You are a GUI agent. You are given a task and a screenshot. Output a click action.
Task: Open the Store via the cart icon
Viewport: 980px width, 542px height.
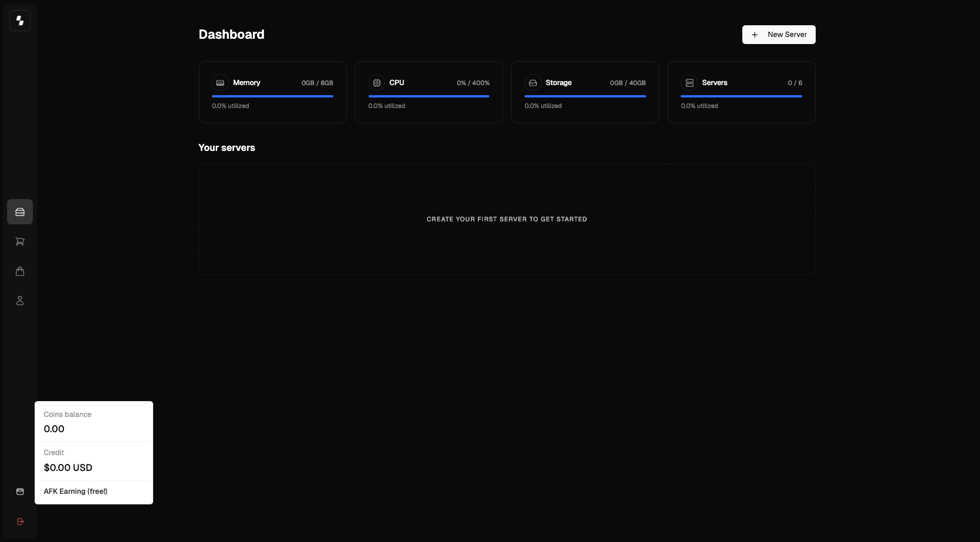(x=20, y=241)
